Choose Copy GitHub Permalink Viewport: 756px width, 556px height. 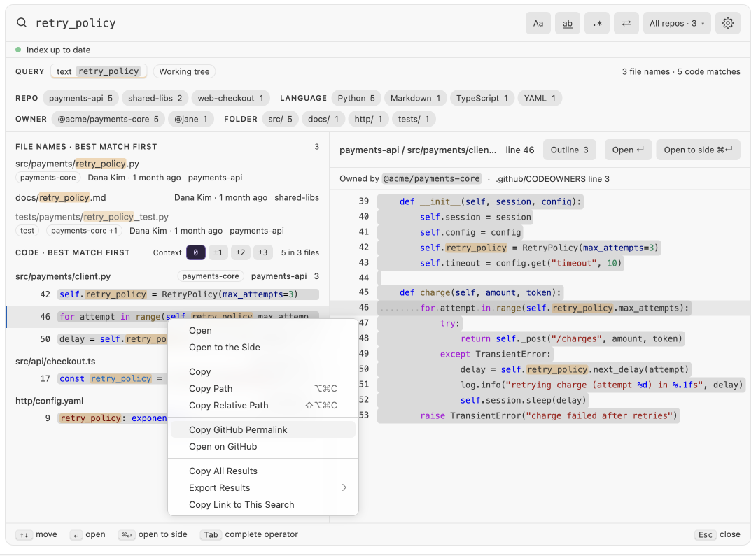(262, 430)
